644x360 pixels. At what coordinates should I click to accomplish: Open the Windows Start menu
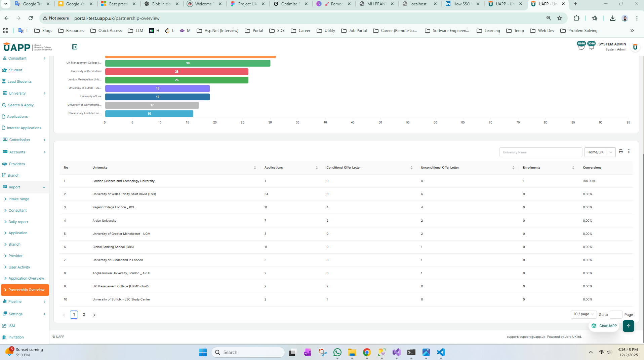(x=203, y=352)
